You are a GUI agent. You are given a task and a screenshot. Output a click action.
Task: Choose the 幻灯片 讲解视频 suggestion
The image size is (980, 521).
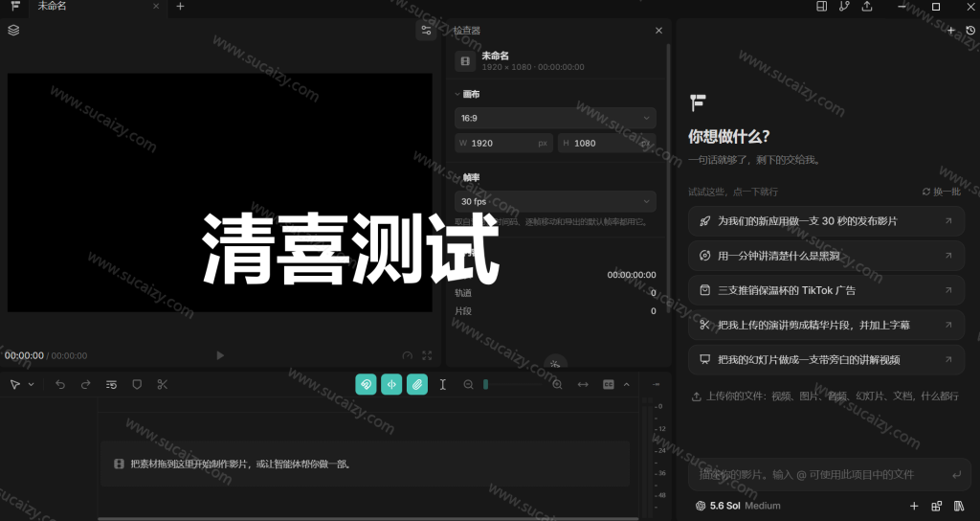(826, 360)
